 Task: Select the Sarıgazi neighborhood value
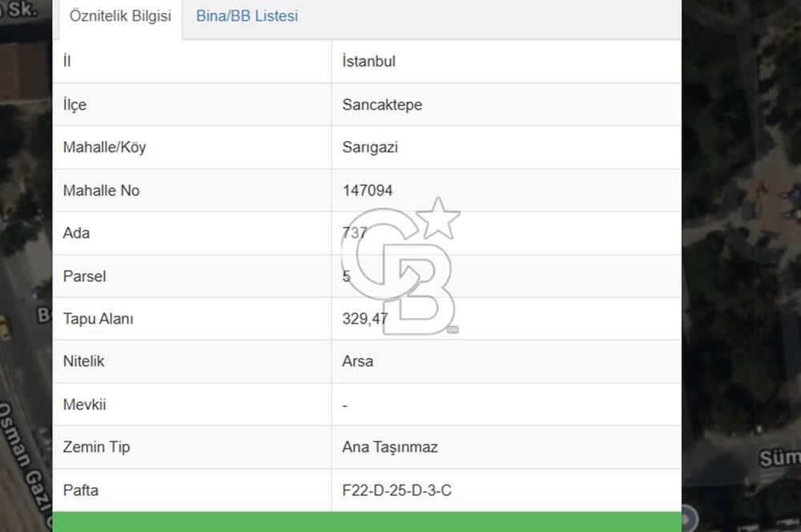[370, 147]
